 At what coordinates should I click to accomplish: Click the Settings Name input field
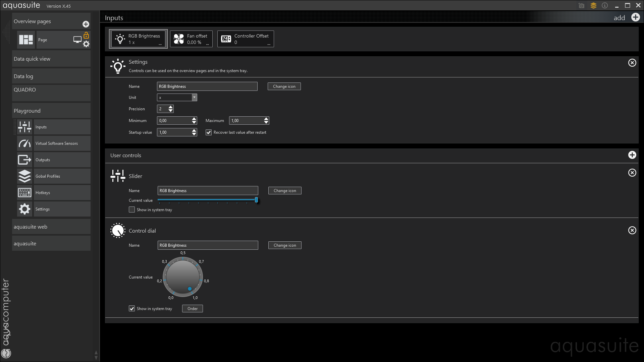click(x=207, y=86)
